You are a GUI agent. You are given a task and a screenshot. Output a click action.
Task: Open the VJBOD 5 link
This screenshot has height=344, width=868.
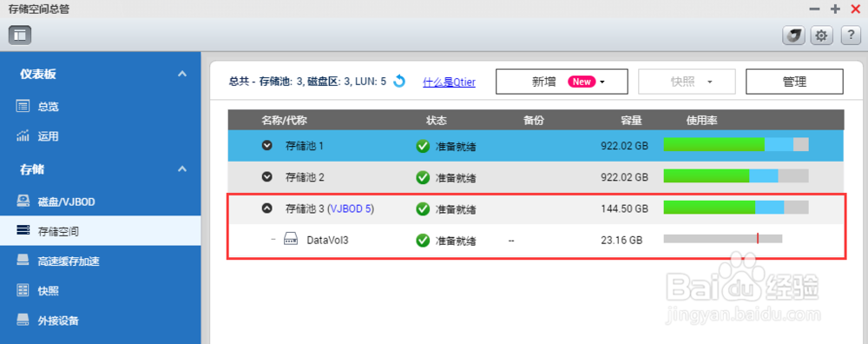352,208
